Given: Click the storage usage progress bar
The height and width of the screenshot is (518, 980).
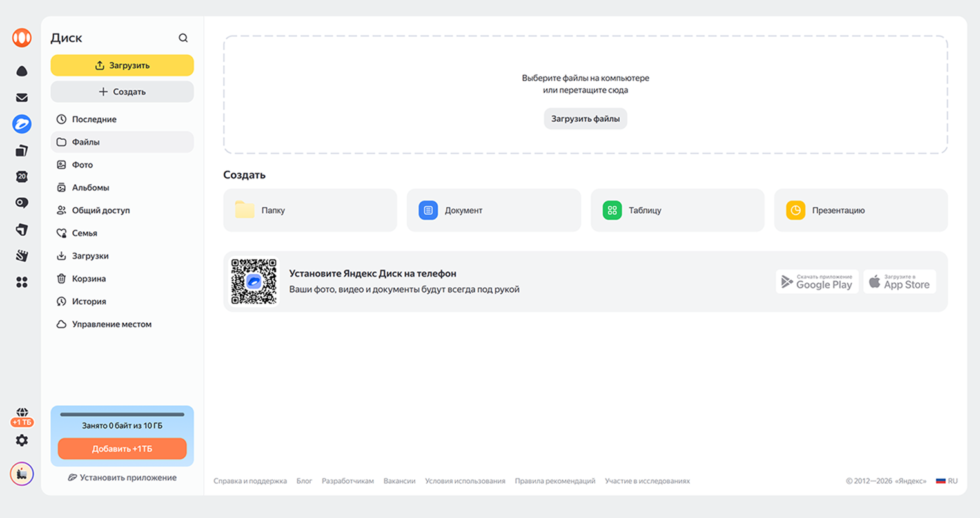Looking at the screenshot, I should coord(122,414).
